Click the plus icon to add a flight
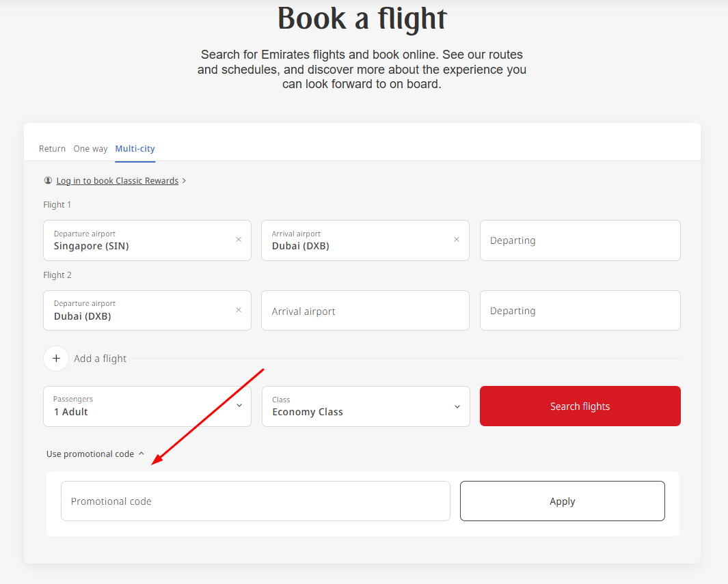Viewport: 728px width, 584px height. point(56,359)
